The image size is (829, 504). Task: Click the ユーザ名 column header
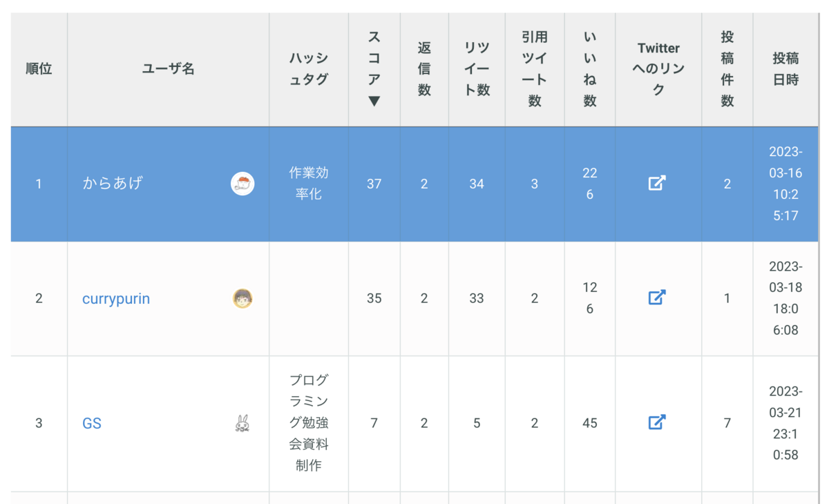click(169, 69)
